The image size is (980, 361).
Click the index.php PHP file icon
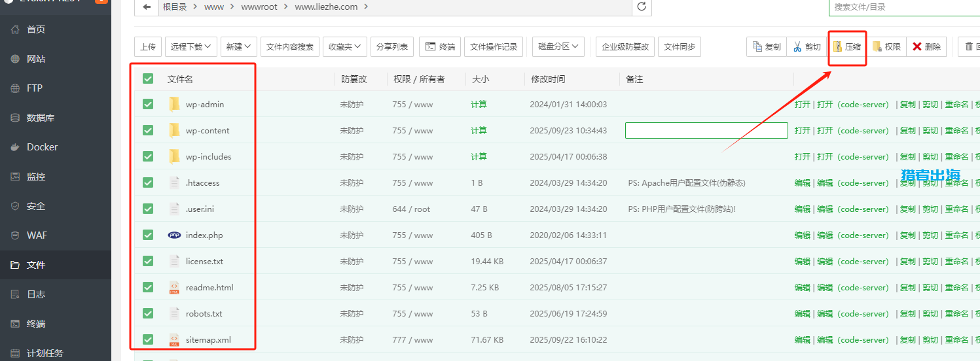pyautogui.click(x=174, y=235)
